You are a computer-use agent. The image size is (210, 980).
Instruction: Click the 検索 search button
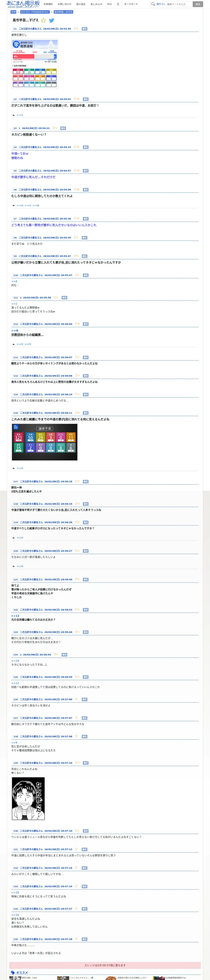(198, 4)
